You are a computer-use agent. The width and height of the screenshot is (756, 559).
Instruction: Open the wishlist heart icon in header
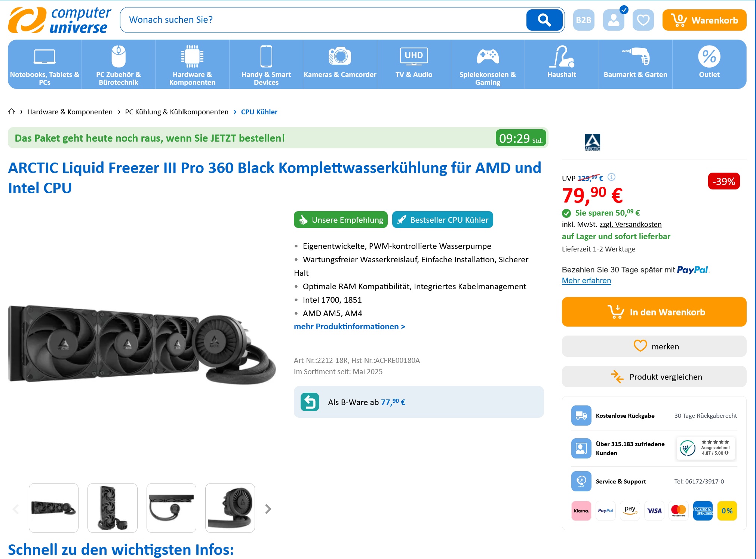643,20
